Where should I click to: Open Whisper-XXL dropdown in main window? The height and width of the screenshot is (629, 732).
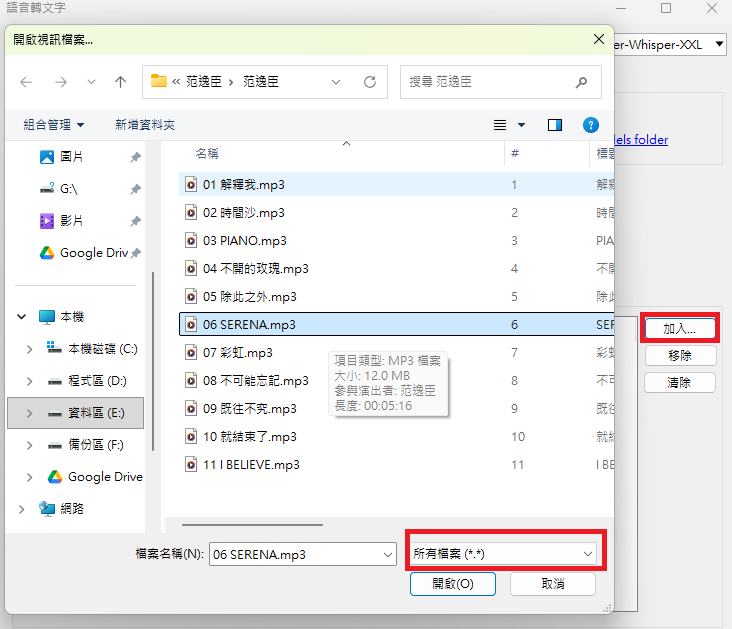click(x=719, y=44)
